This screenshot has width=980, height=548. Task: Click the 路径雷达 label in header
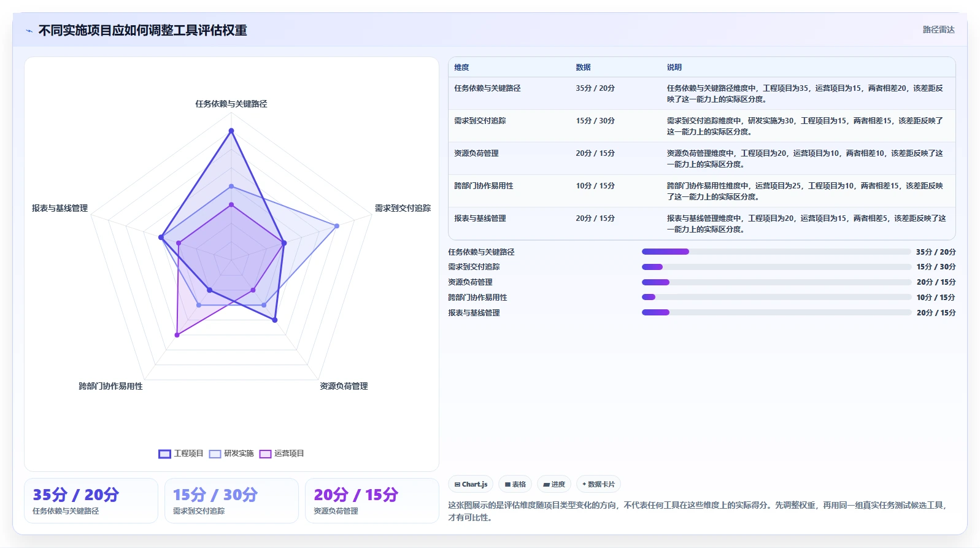[x=938, y=29]
